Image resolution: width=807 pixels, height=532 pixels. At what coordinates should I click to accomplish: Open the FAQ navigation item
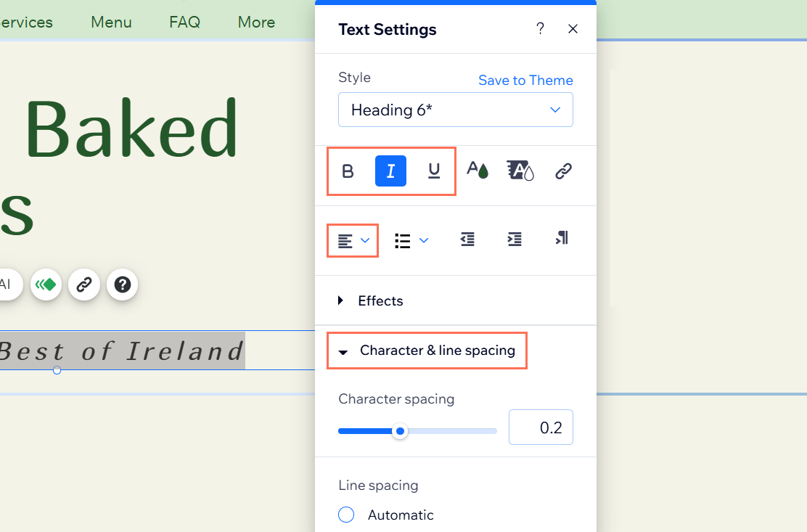(x=184, y=22)
